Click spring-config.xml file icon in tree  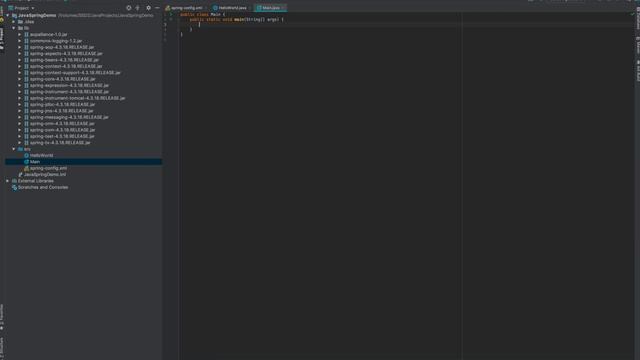(x=26, y=168)
